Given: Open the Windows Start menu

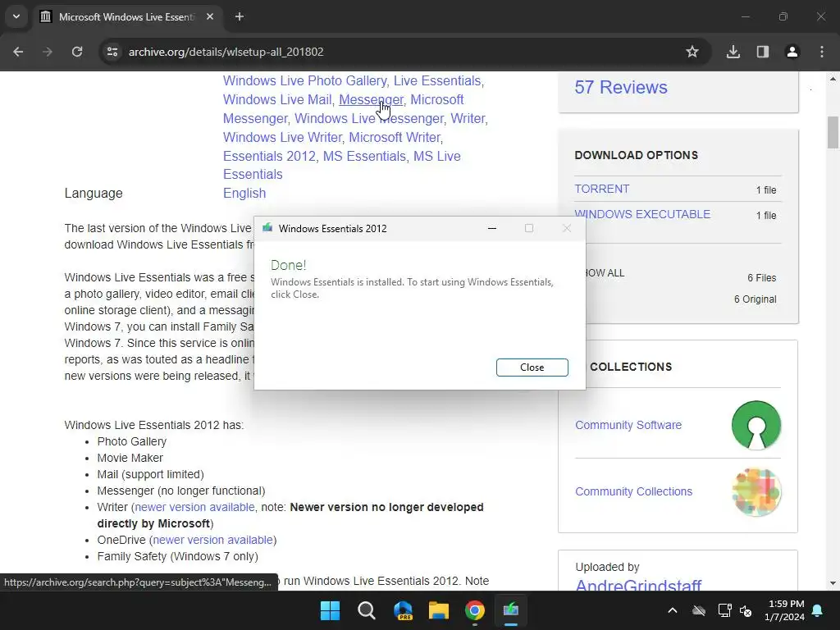Looking at the screenshot, I should (x=330, y=610).
